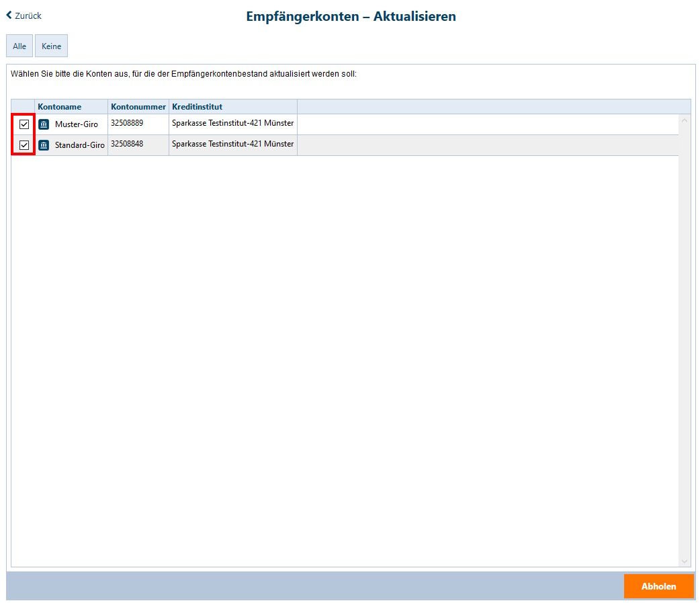Screen dimensions: 700x603
Task: Select the Muster-Giro account name
Action: coord(76,125)
